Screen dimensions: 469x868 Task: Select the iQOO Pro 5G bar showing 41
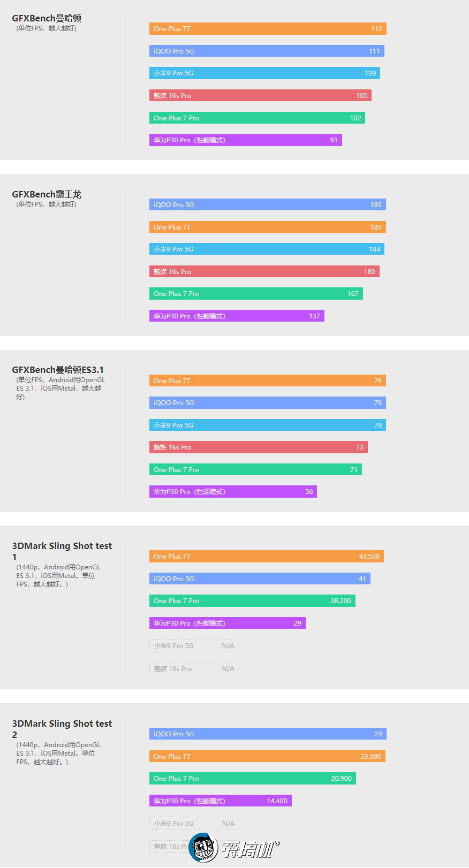260,578
